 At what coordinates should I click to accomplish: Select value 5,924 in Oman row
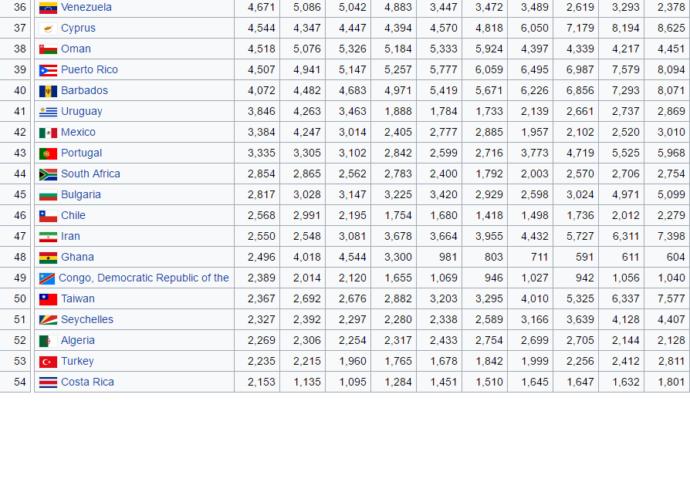489,49
